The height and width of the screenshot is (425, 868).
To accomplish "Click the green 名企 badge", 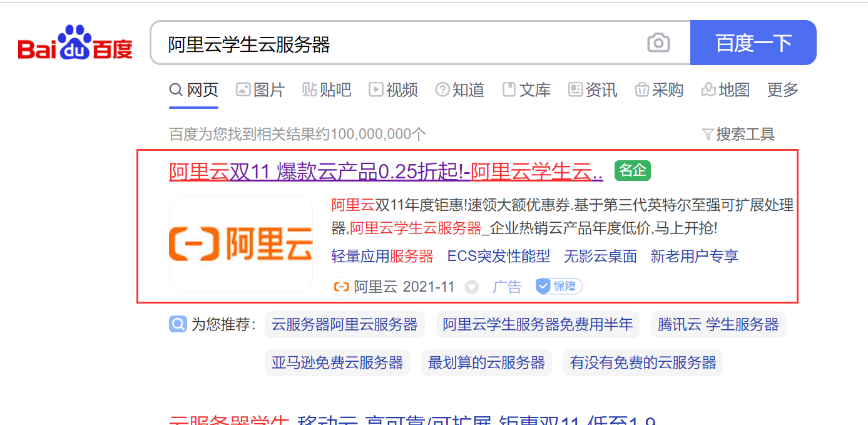I will (x=633, y=170).
